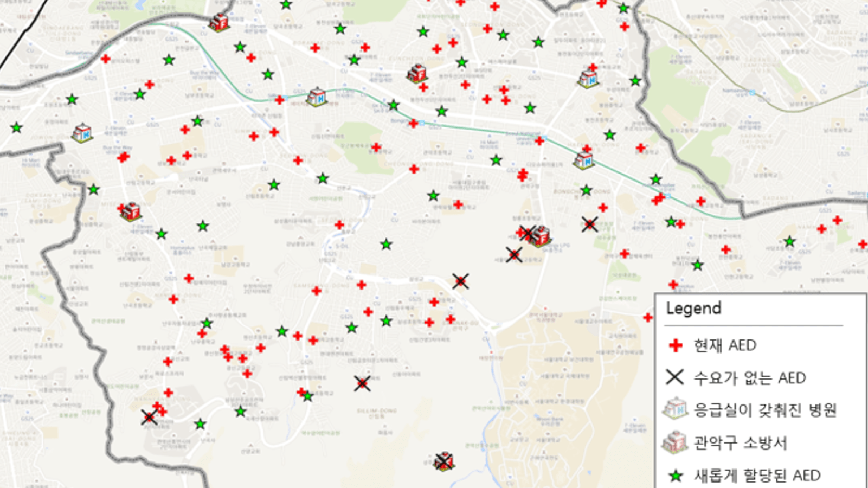This screenshot has width=868, height=488.
Task: Click green star overlapping the Nakseongdae station label
Action: pos(655,179)
